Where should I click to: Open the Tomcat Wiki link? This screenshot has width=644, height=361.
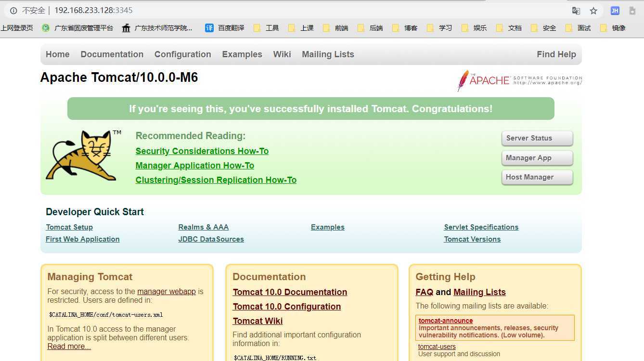coord(258,321)
